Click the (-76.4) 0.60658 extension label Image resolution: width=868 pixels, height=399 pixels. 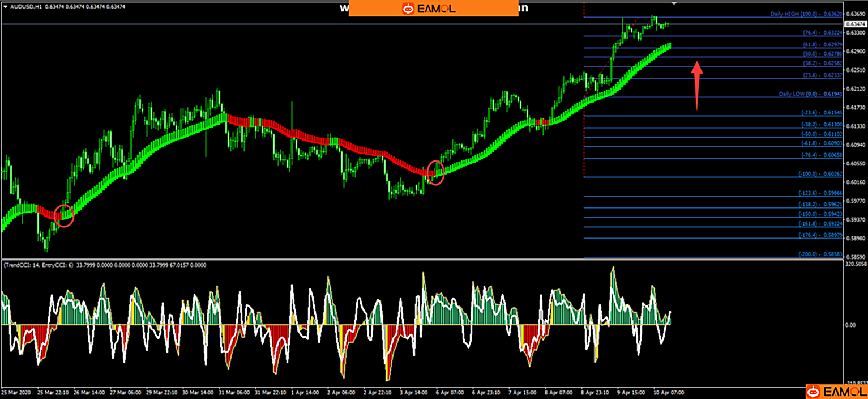point(822,155)
